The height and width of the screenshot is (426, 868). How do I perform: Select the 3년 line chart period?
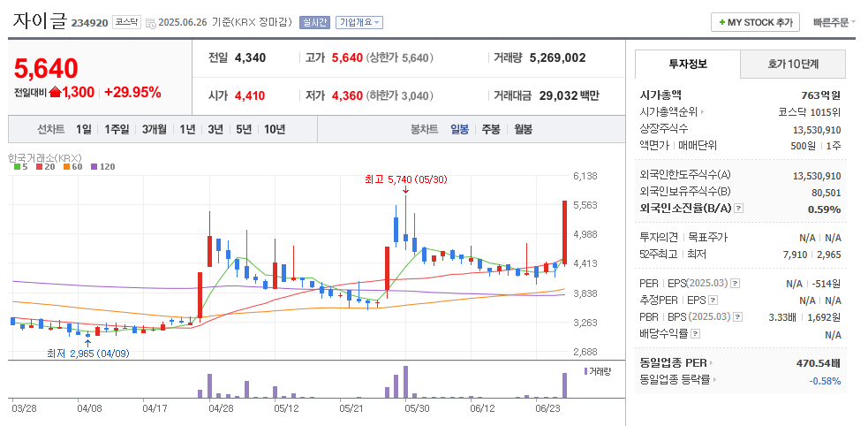click(215, 130)
